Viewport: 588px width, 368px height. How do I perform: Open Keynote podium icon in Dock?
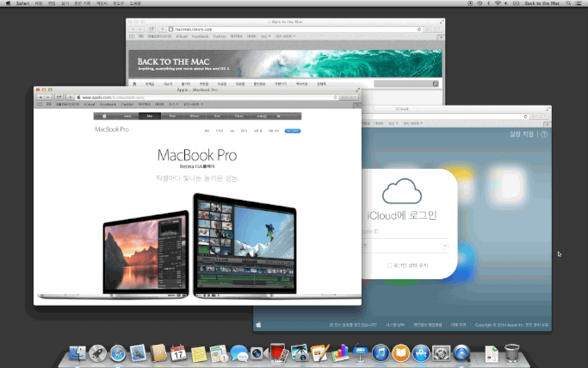(x=360, y=353)
